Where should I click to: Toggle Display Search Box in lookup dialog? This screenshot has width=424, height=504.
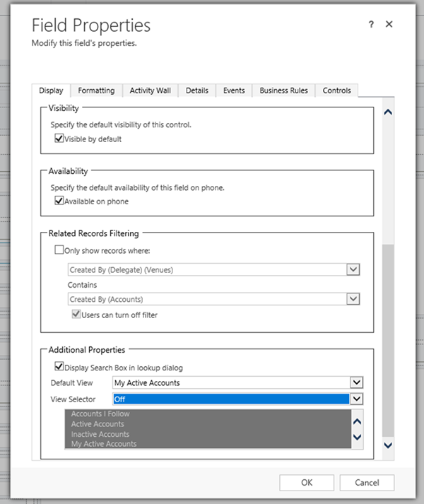pyautogui.click(x=59, y=367)
